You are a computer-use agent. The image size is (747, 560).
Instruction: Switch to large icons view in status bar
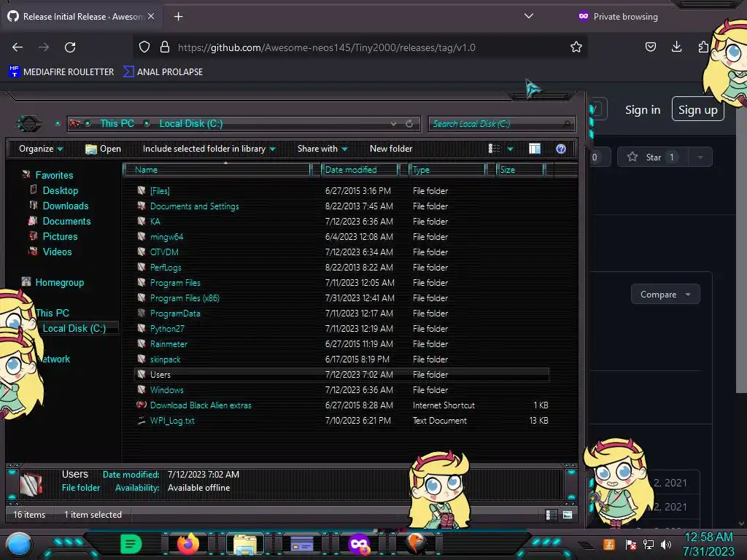point(568,515)
